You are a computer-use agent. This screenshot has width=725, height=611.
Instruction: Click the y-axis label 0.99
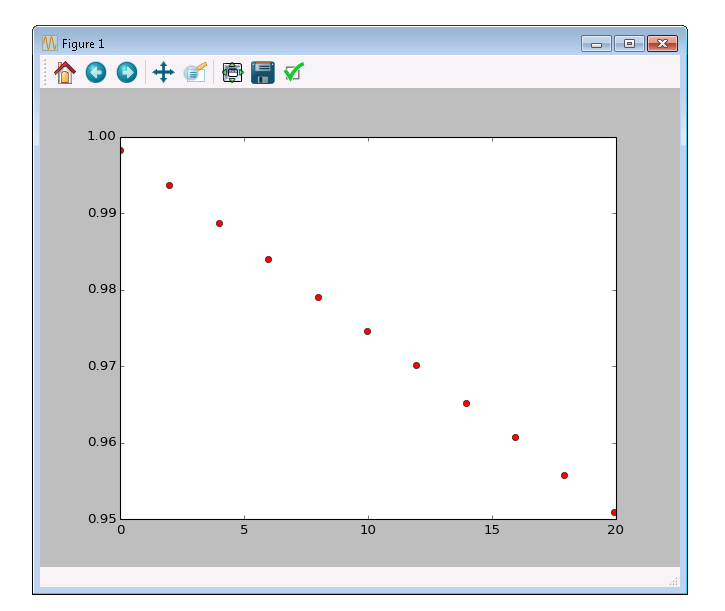click(x=102, y=213)
